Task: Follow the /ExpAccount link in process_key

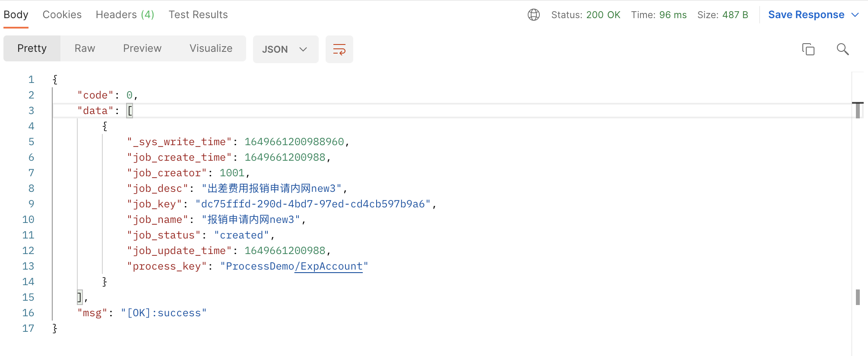Action: [329, 266]
